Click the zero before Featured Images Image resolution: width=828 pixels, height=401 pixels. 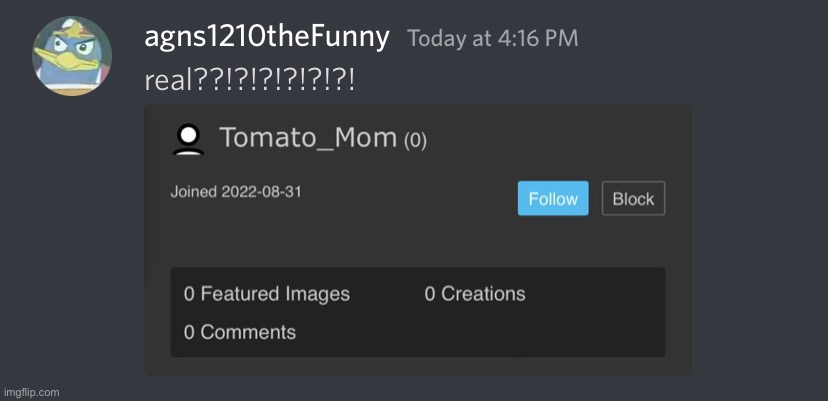coord(189,294)
